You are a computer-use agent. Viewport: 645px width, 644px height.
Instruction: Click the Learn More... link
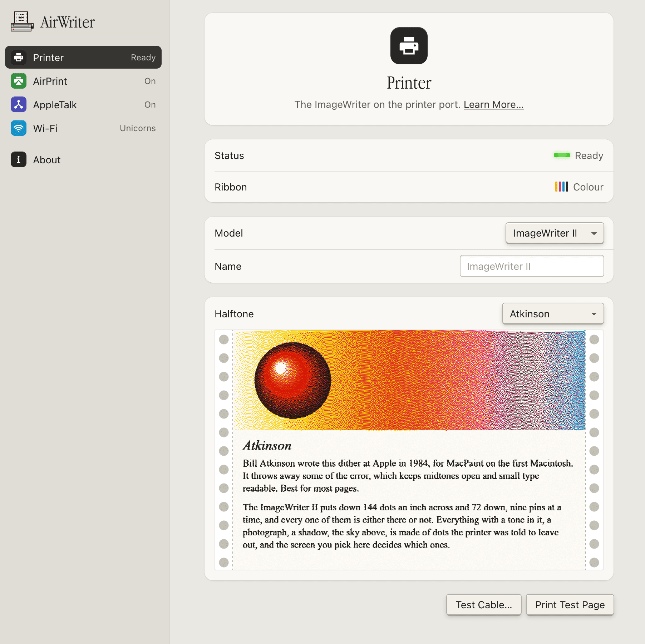[x=493, y=104]
